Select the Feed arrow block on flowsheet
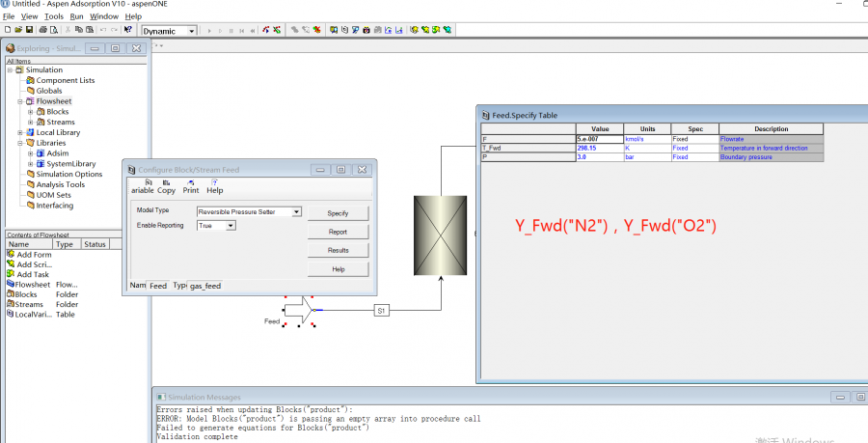Screen dimensions: 868x443 [x=298, y=310]
